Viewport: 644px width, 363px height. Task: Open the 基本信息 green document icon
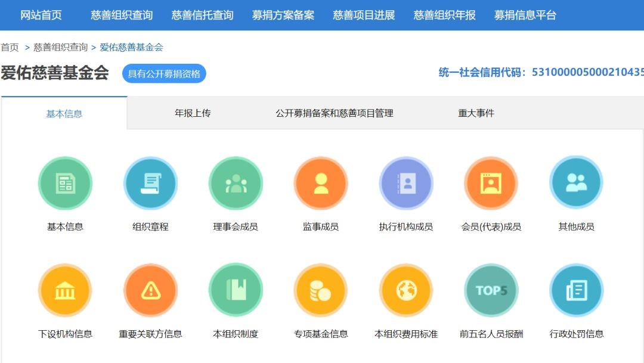[x=65, y=183]
